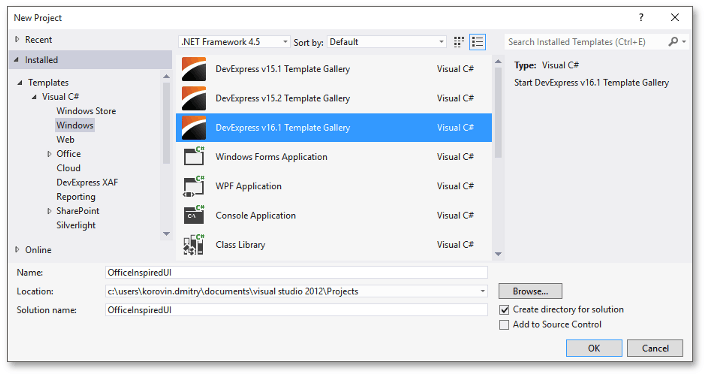Enable Add to Source Control checkbox

pyautogui.click(x=504, y=325)
